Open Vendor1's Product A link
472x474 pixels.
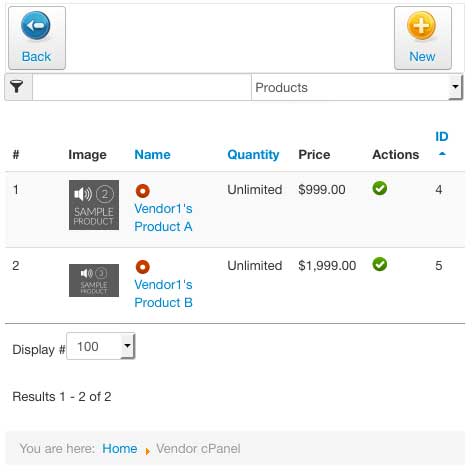[x=163, y=218]
